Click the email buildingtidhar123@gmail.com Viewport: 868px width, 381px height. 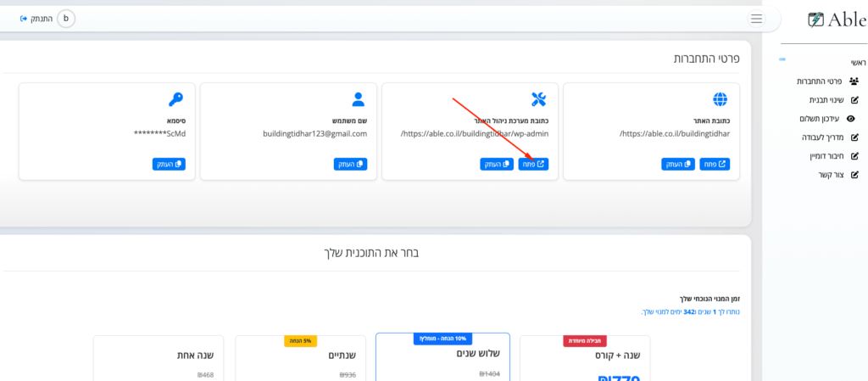315,133
